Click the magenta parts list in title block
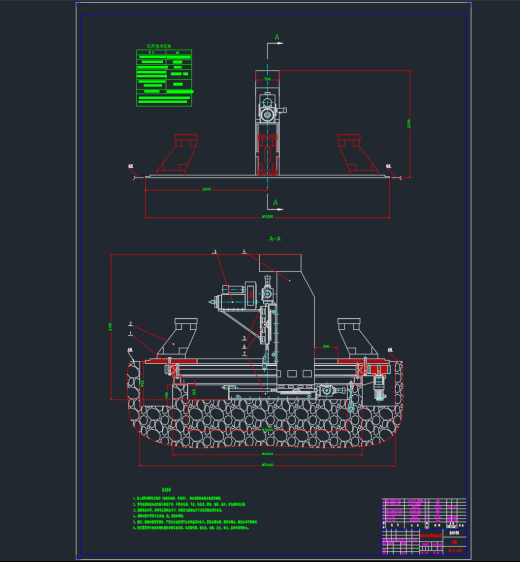The height and width of the screenshot is (562, 520). tap(424, 513)
